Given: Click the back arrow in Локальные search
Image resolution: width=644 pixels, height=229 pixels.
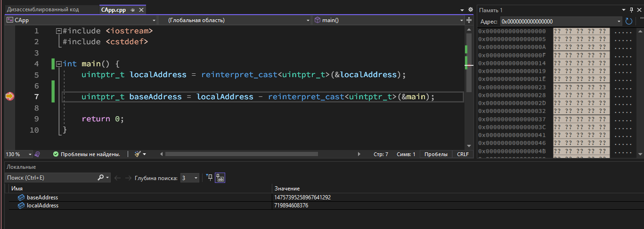Looking at the screenshot, I should coord(117,178).
